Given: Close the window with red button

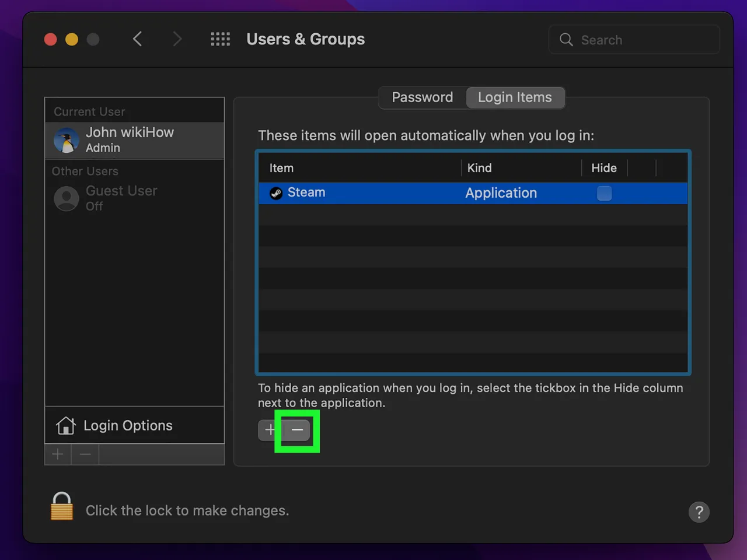Looking at the screenshot, I should (x=51, y=39).
